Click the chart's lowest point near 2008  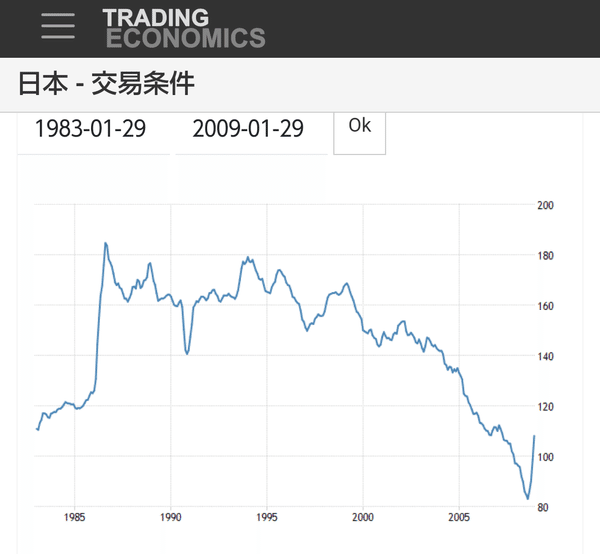[528, 499]
